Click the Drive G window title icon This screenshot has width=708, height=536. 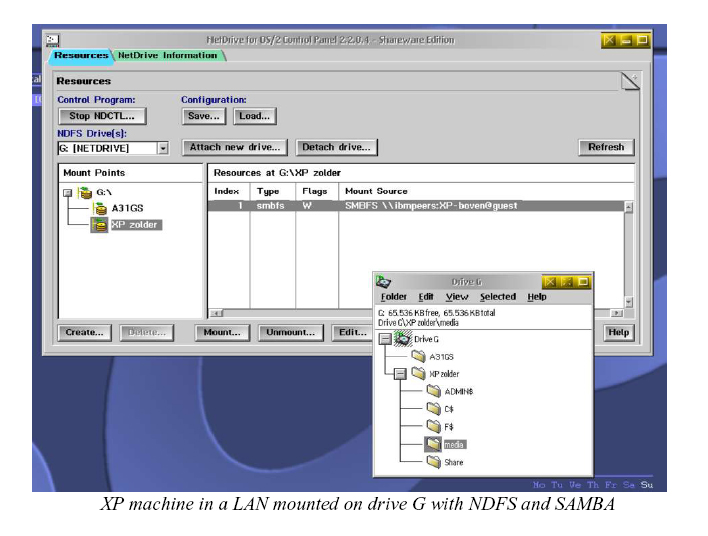[x=383, y=282]
